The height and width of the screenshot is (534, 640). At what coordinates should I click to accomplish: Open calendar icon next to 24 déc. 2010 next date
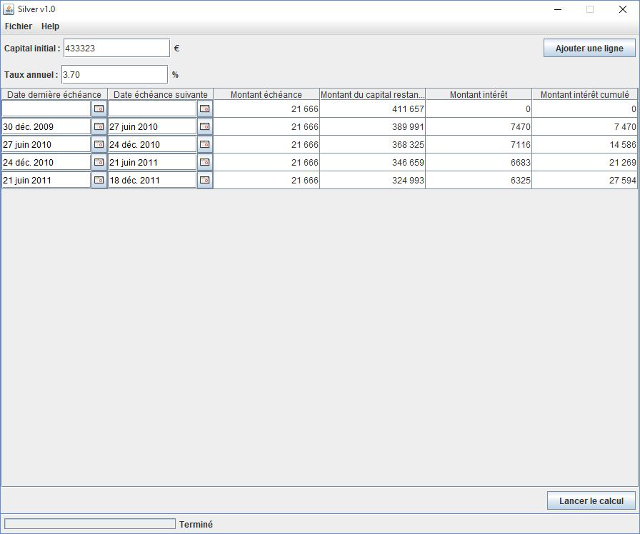tap(205, 144)
